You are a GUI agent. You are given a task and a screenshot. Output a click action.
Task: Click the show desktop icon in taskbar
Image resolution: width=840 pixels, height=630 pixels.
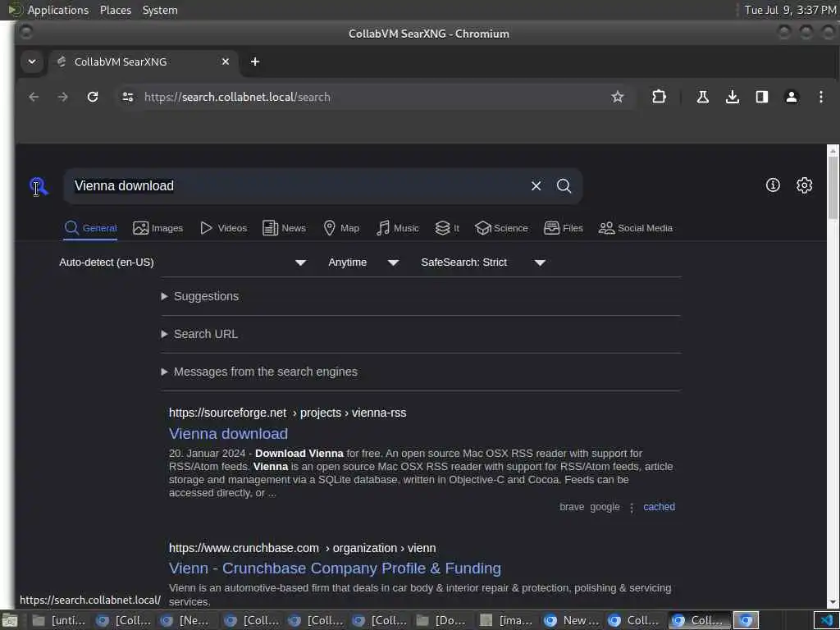pyautogui.click(x=9, y=620)
